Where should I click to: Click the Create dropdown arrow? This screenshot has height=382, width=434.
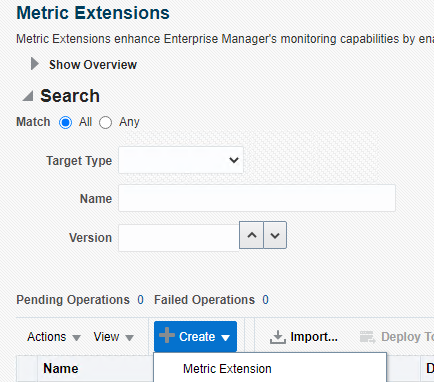tap(226, 338)
